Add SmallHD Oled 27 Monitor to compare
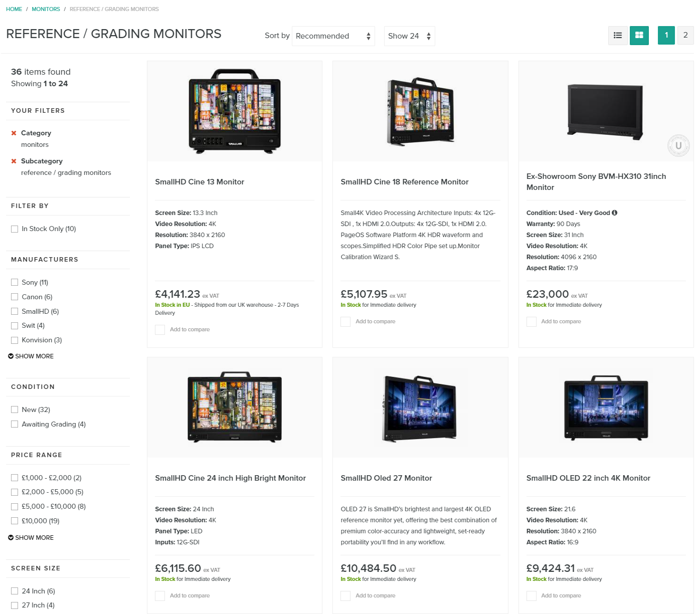 point(345,596)
